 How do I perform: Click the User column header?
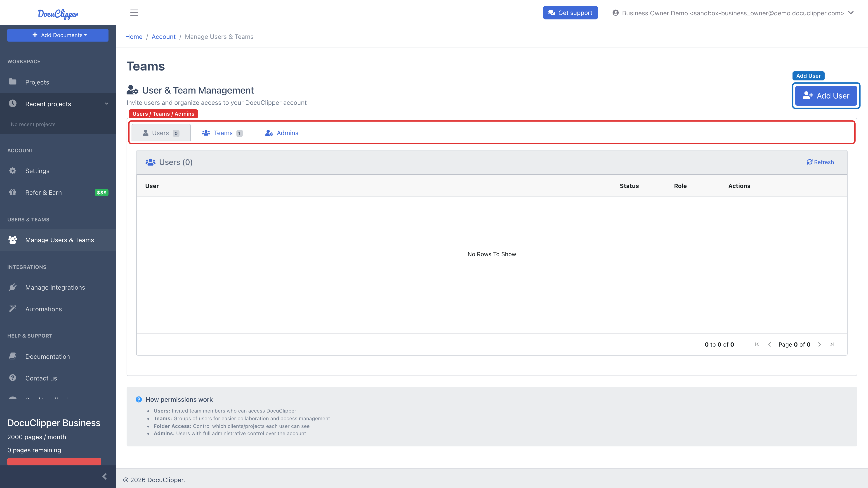pos(152,185)
